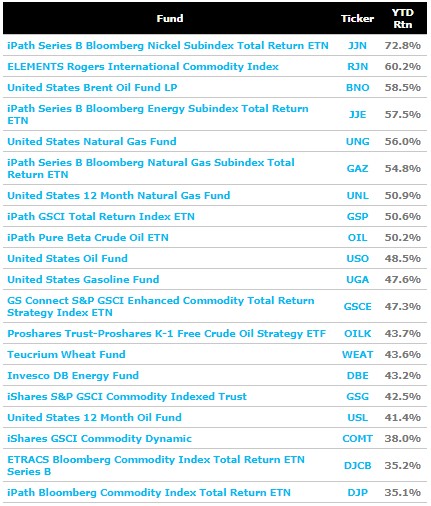Open iPath GSCI Total Return Index ETN
431x506 pixels.
tap(101, 216)
